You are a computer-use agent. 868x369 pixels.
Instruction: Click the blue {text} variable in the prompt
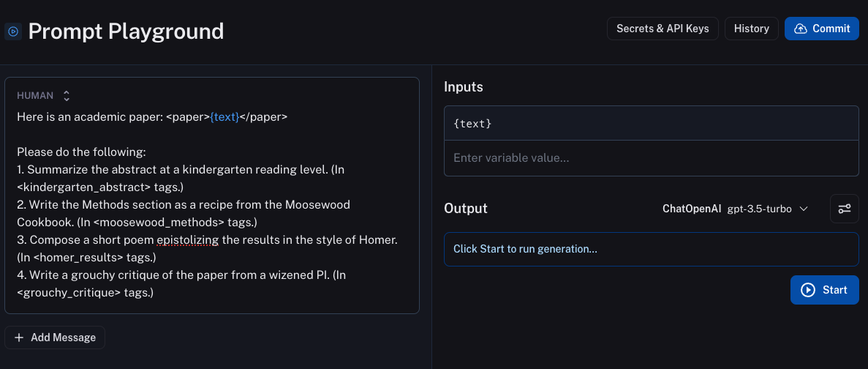point(224,117)
